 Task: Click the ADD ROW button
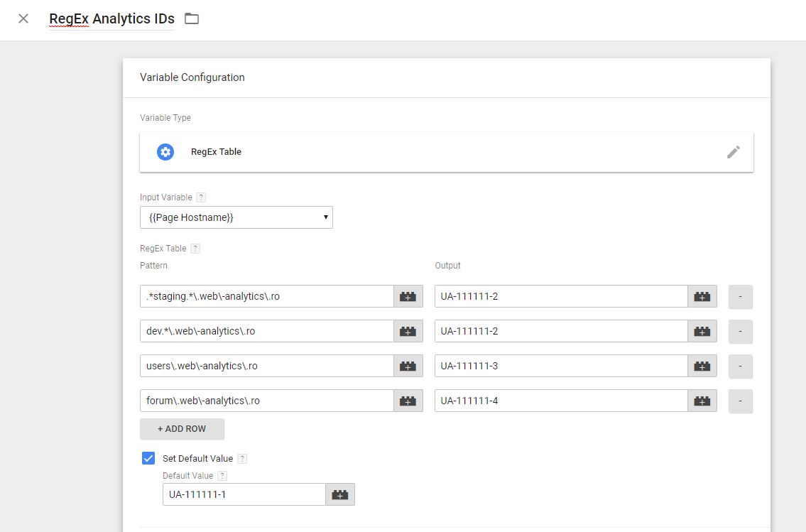point(182,428)
